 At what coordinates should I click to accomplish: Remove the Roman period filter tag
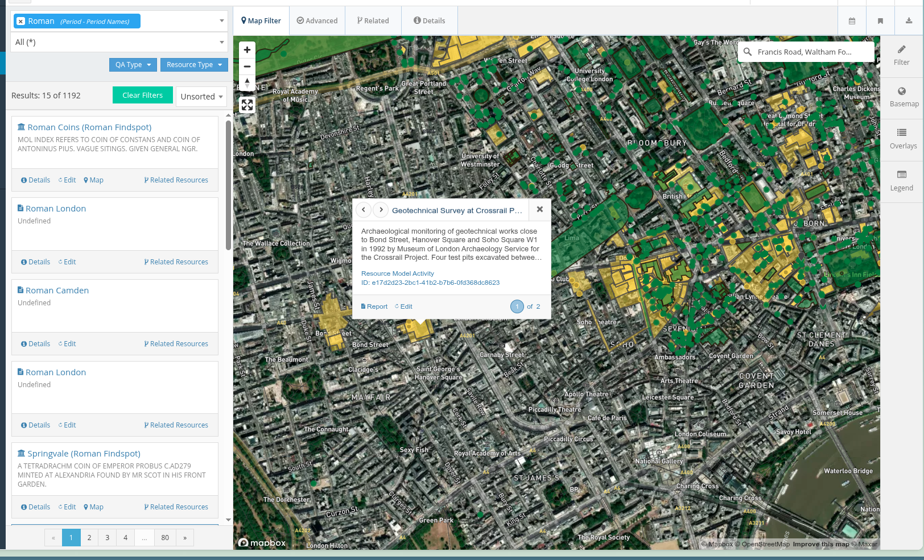(x=21, y=22)
